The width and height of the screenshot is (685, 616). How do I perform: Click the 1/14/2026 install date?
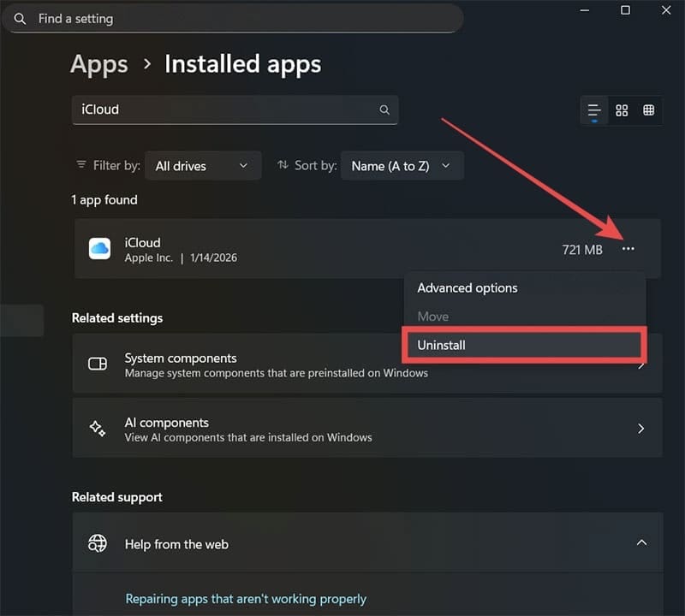coord(213,258)
